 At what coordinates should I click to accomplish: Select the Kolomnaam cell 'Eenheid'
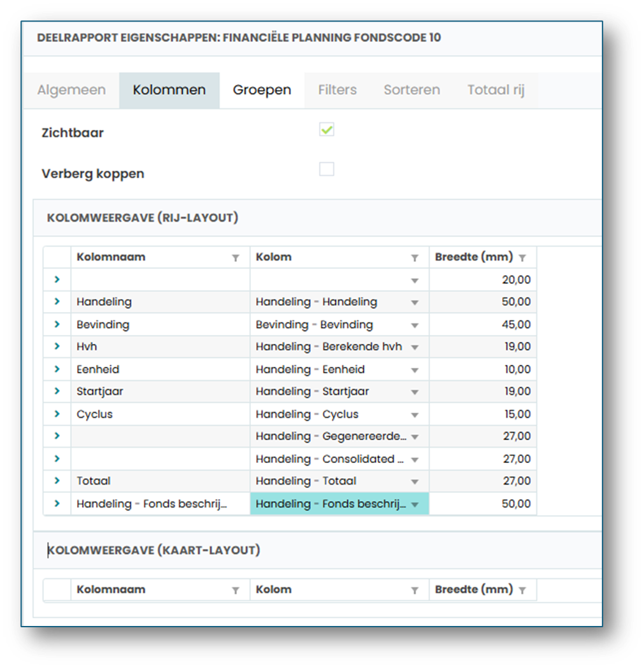161,369
